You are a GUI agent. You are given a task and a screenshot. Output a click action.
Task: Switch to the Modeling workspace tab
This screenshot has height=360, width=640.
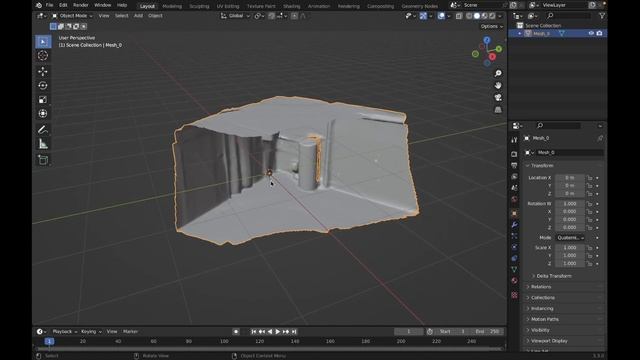(x=172, y=6)
